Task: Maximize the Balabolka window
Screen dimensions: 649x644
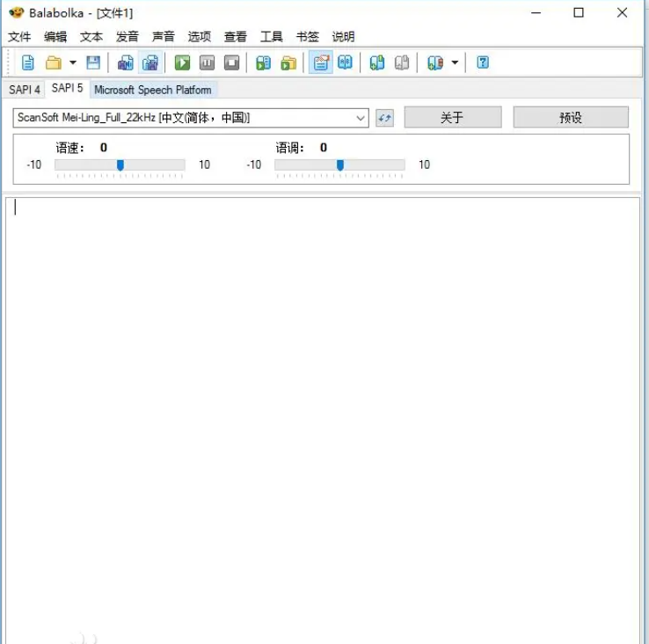Action: 579,13
